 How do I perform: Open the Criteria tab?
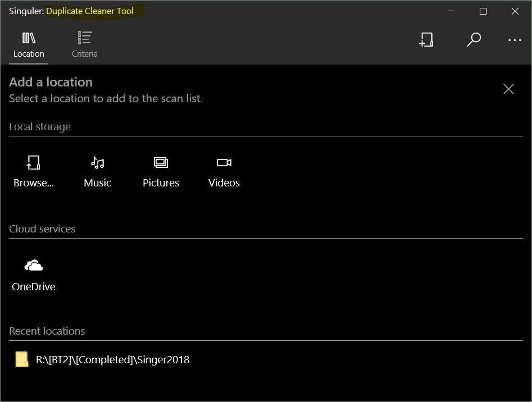click(84, 45)
